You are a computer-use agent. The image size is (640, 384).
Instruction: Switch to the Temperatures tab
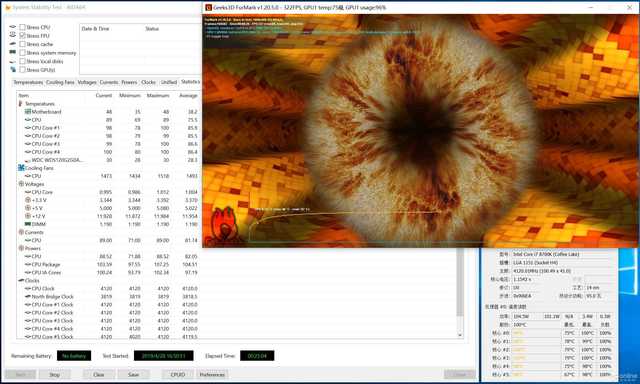[28, 82]
